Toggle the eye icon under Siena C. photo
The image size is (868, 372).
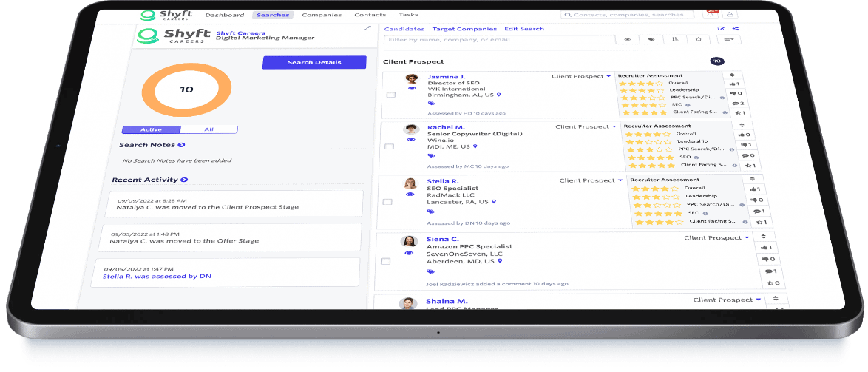[x=409, y=253]
